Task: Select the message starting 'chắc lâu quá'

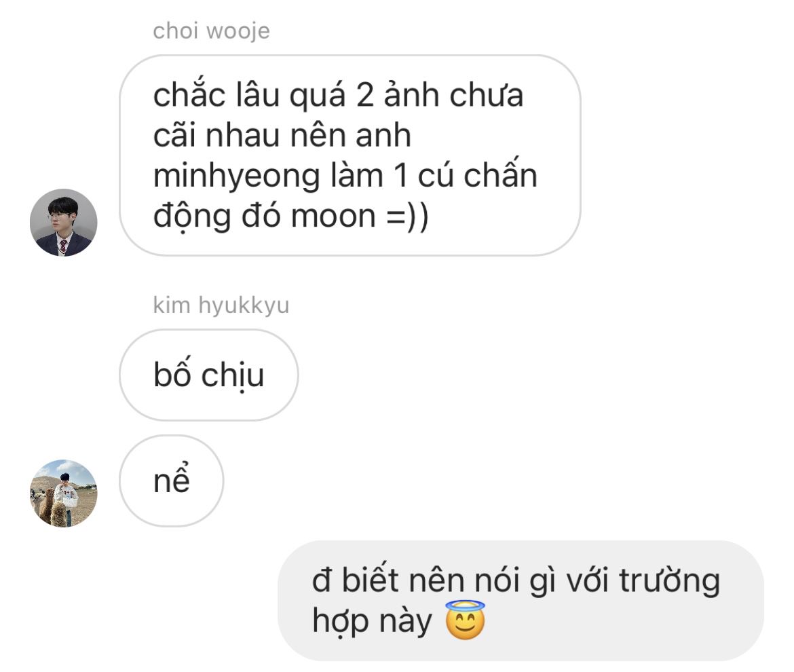Action: click(x=350, y=155)
